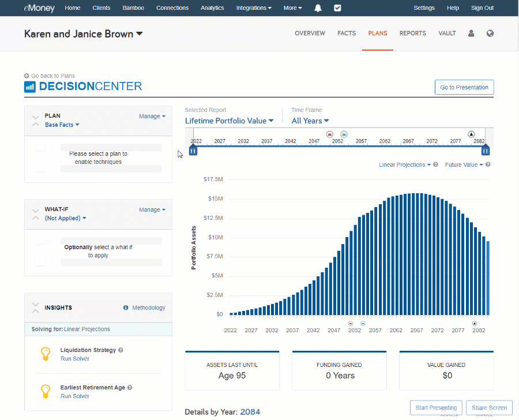Viewport: 519px width, 420px height.
Task: Click the pink marker below the chart axis
Action: tap(351, 323)
